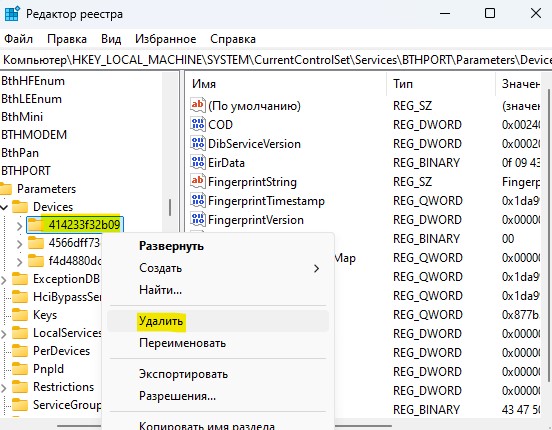Expand the ExceptionDB key chevron
The height and width of the screenshot is (430, 552).
tap(4, 280)
